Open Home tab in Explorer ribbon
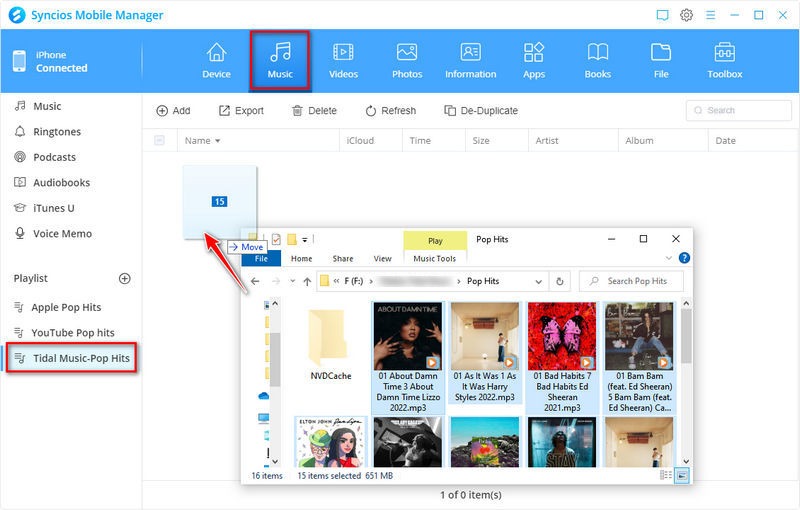The width and height of the screenshot is (800, 510). (x=302, y=259)
